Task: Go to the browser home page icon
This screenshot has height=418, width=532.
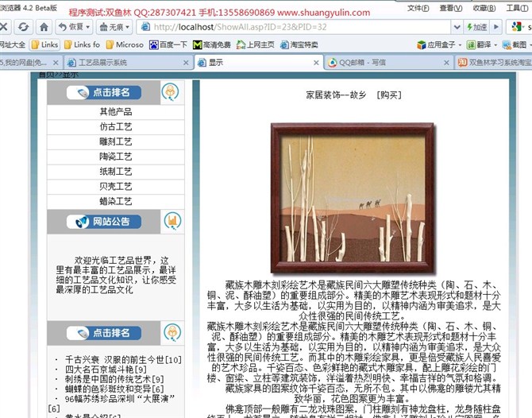Action: 44,27
